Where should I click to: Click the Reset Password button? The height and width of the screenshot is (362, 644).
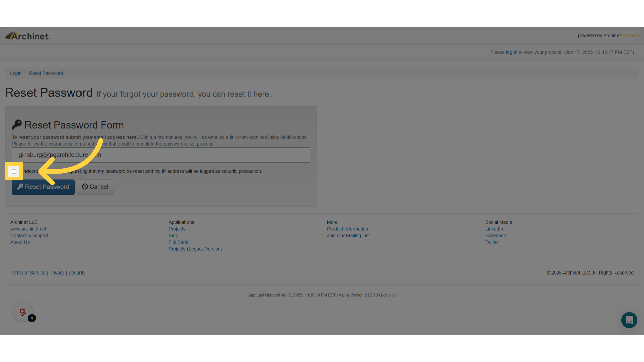43,187
